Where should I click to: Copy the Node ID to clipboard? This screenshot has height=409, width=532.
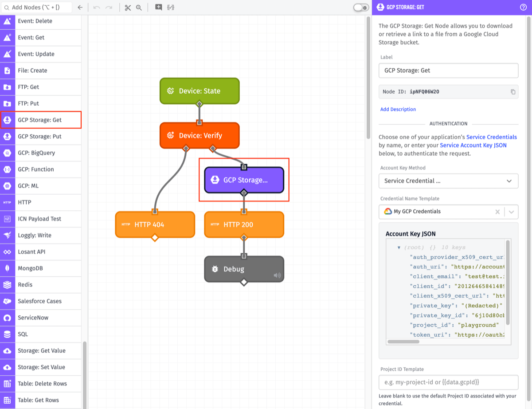click(513, 92)
